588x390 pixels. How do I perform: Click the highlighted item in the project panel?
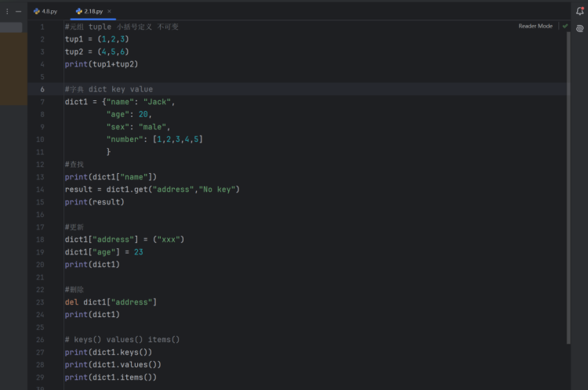11,27
